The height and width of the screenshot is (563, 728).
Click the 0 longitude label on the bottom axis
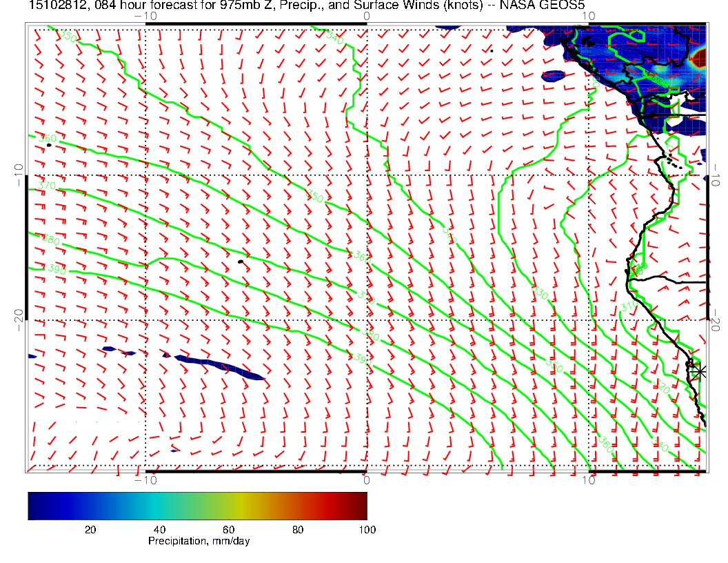(366, 481)
